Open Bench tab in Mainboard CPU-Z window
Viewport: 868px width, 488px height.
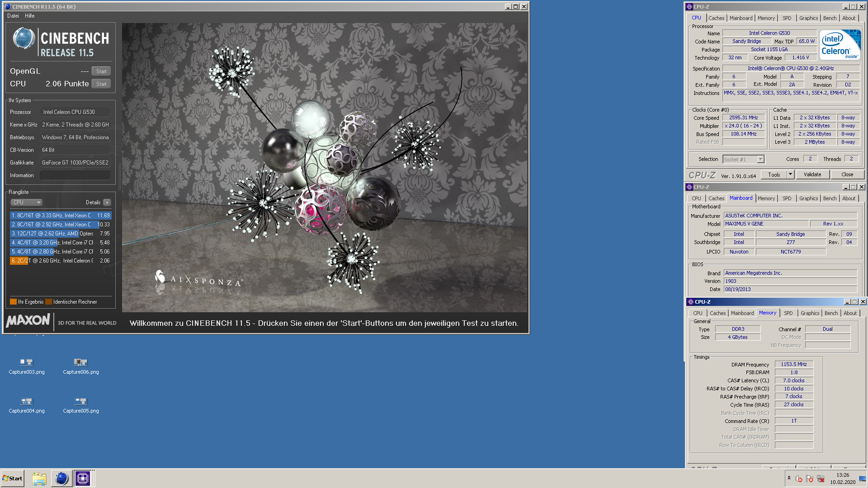[x=830, y=198]
